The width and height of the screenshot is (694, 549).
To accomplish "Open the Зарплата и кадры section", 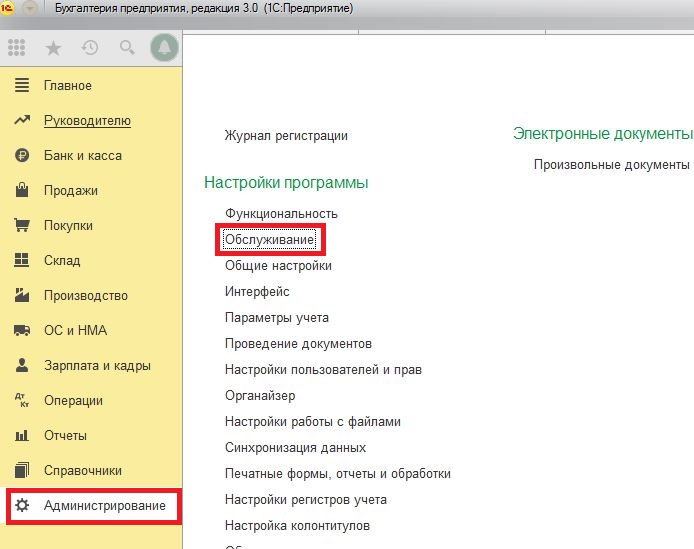I will click(x=97, y=366).
